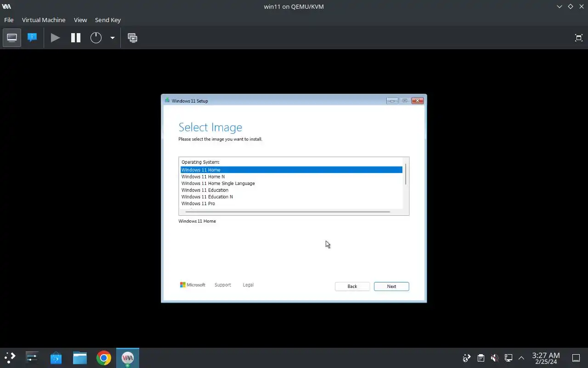Click the vertical scrollbar of OS list
The image size is (588, 368).
406,174
